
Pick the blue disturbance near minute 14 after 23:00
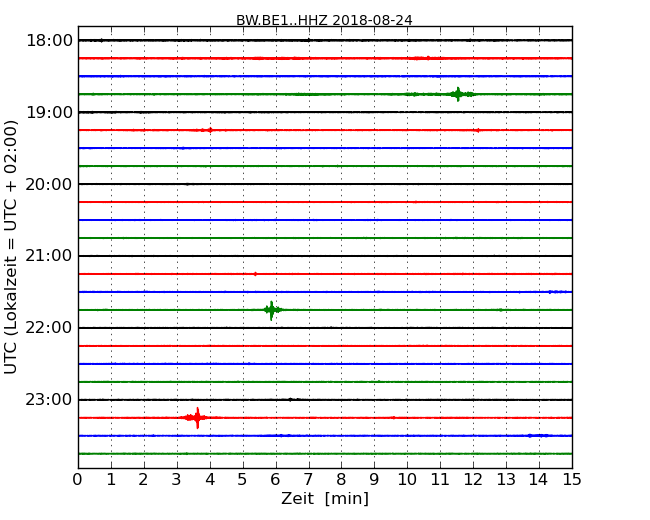coord(538,435)
